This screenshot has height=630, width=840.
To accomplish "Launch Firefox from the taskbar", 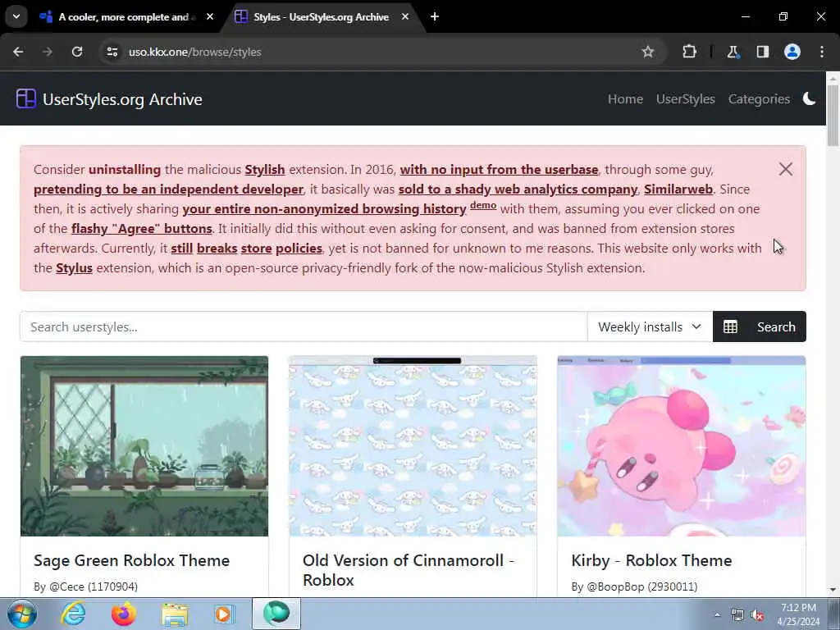I will pyautogui.click(x=124, y=614).
